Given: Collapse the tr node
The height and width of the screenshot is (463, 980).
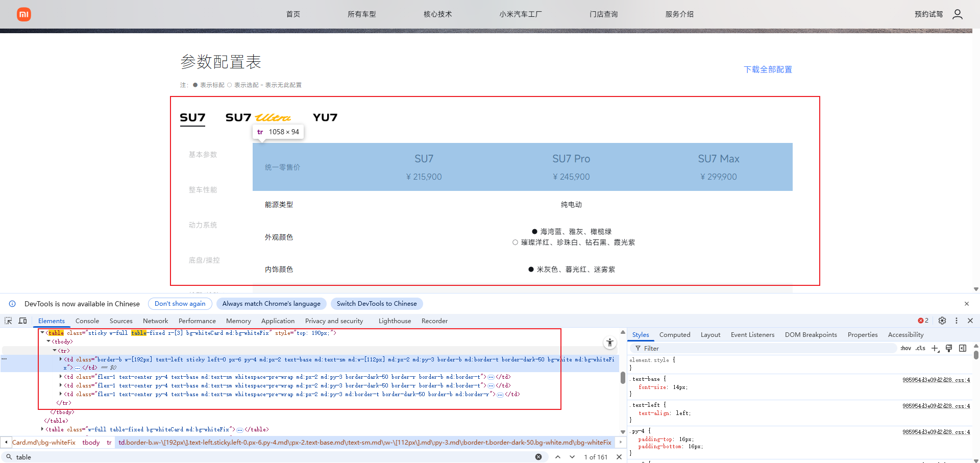Looking at the screenshot, I should [55, 350].
